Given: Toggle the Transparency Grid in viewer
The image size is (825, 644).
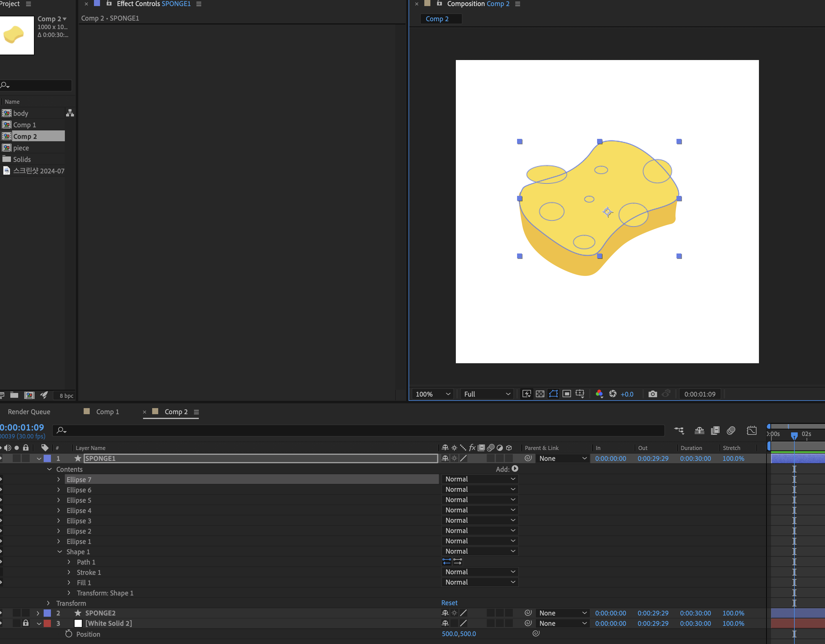Looking at the screenshot, I should 540,394.
